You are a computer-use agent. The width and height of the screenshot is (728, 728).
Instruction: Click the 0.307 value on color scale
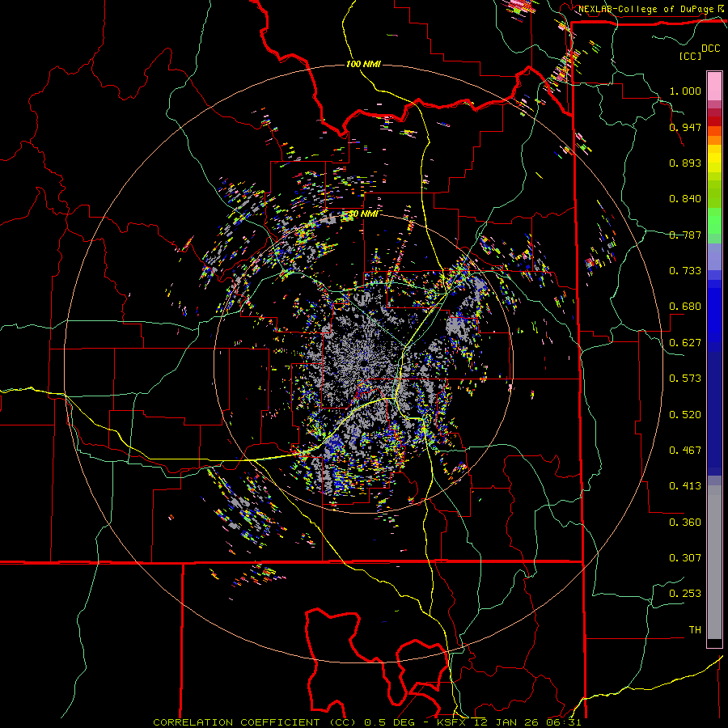[x=685, y=558]
